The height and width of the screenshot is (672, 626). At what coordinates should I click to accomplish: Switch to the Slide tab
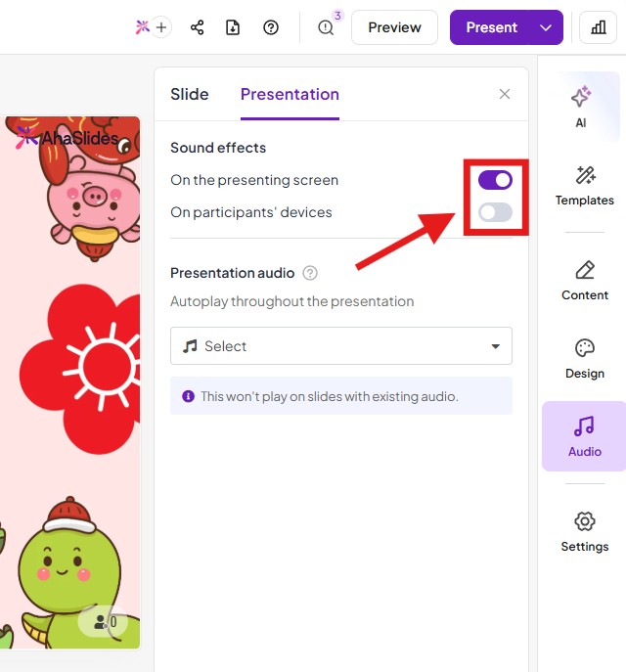coord(190,95)
